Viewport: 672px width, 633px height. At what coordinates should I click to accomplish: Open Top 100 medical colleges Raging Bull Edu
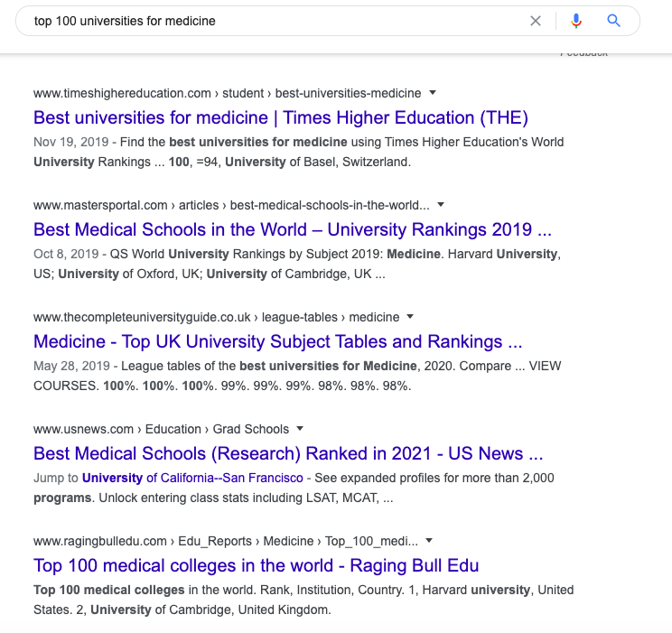point(256,565)
